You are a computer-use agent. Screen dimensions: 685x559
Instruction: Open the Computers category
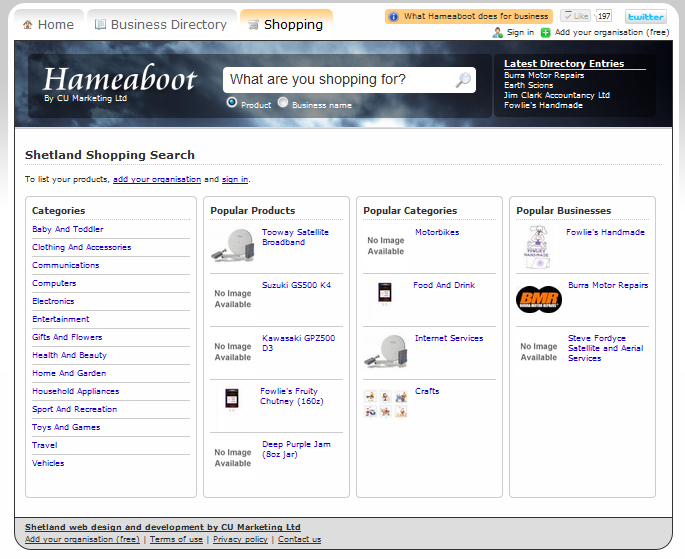click(x=54, y=283)
